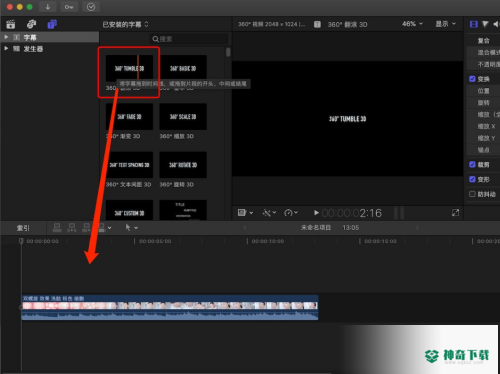
Task: Enable the 防抖动 stabilization checkbox
Action: coord(472,194)
